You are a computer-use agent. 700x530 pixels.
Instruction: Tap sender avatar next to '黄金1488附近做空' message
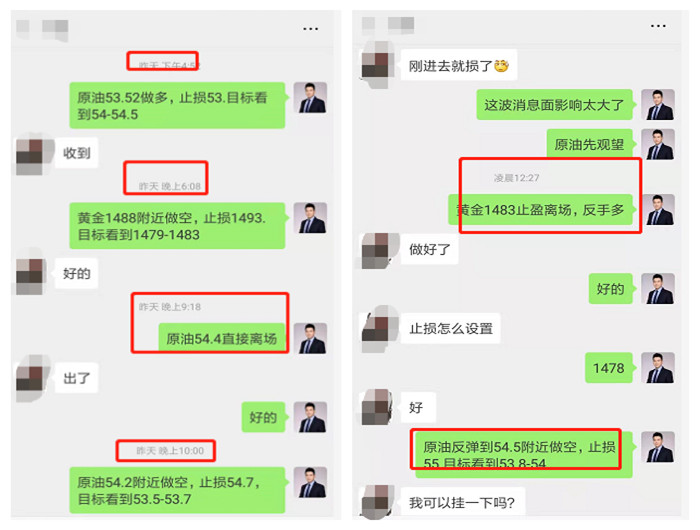[x=310, y=218]
